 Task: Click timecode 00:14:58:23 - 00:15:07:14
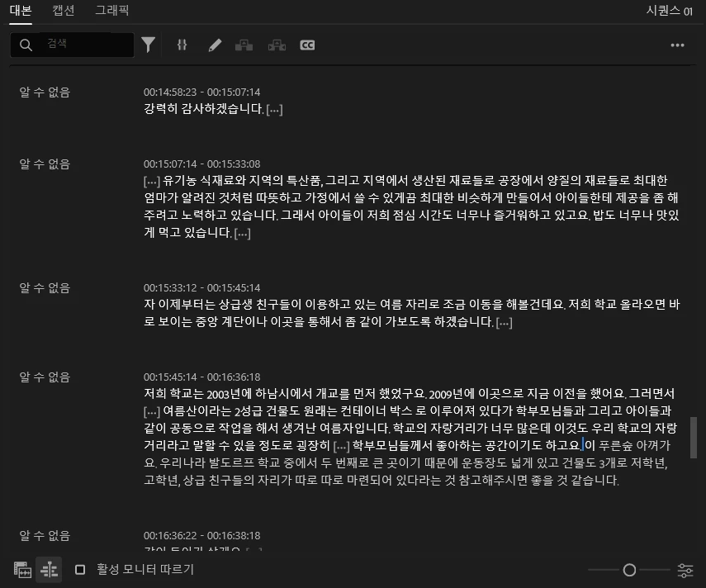(x=201, y=92)
